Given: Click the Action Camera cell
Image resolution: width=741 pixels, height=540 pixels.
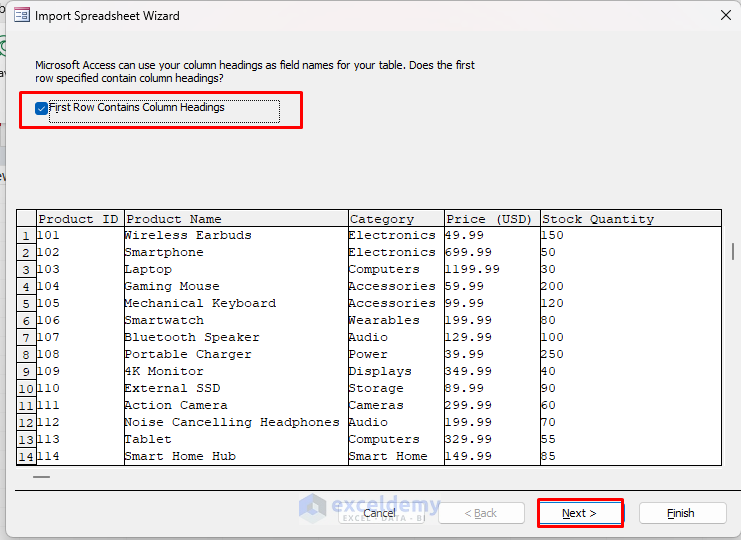Looking at the screenshot, I should click(236, 405).
